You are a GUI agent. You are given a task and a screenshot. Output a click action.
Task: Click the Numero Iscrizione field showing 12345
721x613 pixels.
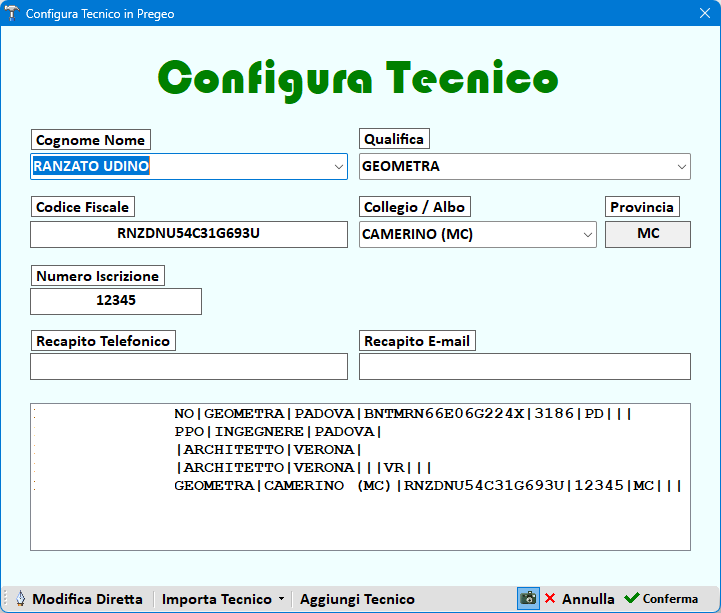[x=116, y=301]
